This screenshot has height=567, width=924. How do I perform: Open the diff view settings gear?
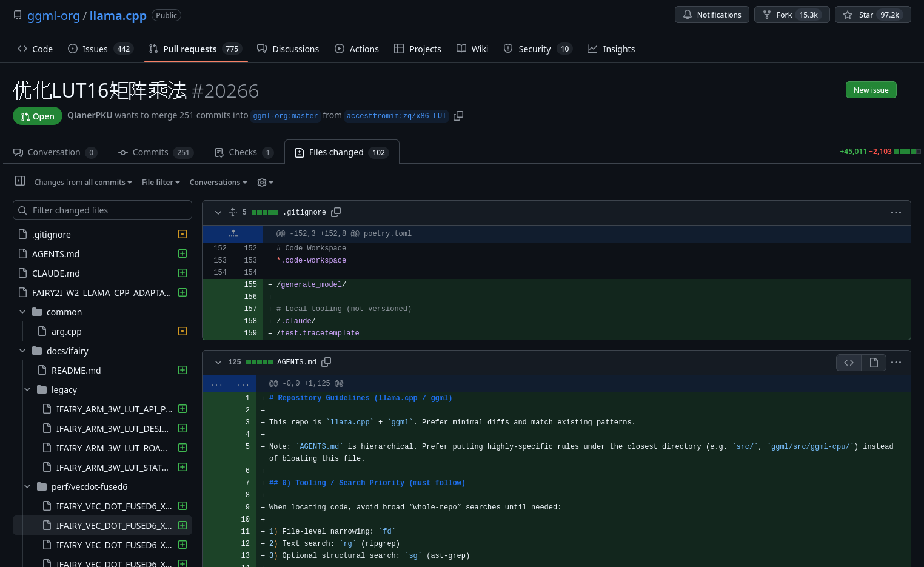[265, 183]
